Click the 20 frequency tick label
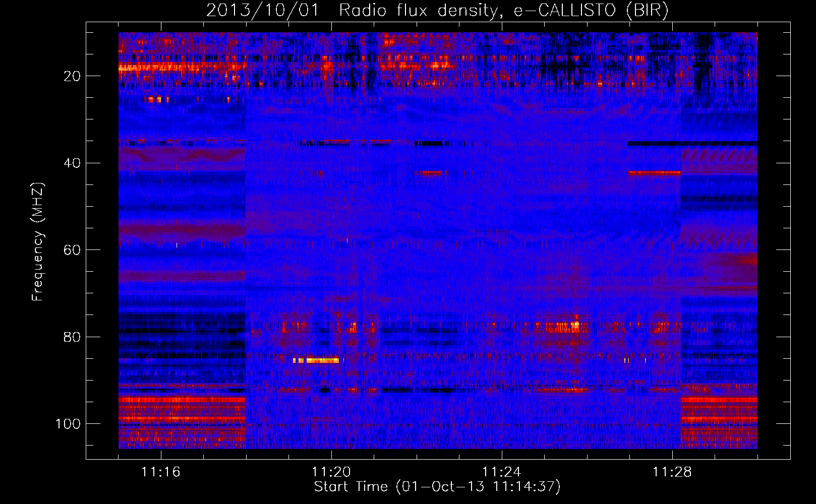 72,76
